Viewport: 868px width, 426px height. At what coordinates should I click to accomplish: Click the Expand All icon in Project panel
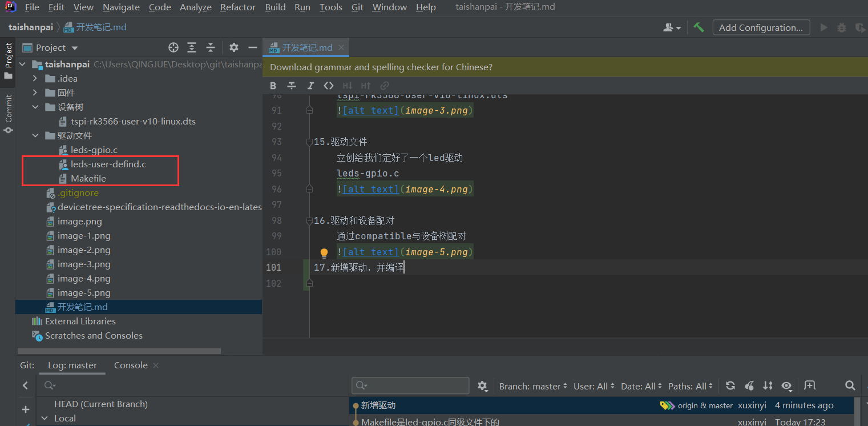(x=192, y=47)
